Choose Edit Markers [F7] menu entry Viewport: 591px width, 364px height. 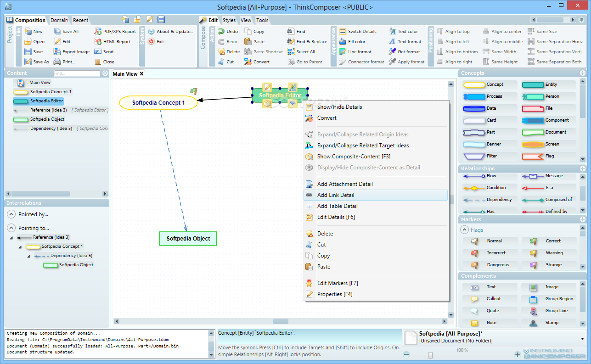[x=375, y=283]
